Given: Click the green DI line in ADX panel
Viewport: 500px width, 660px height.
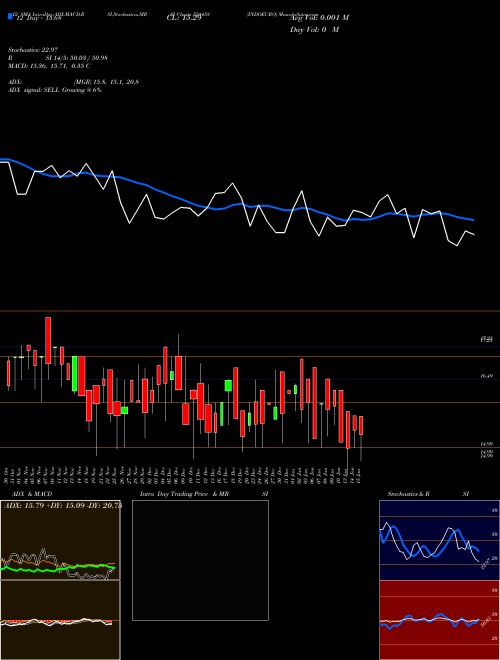Looking at the screenshot, I should pyautogui.click(x=58, y=568).
